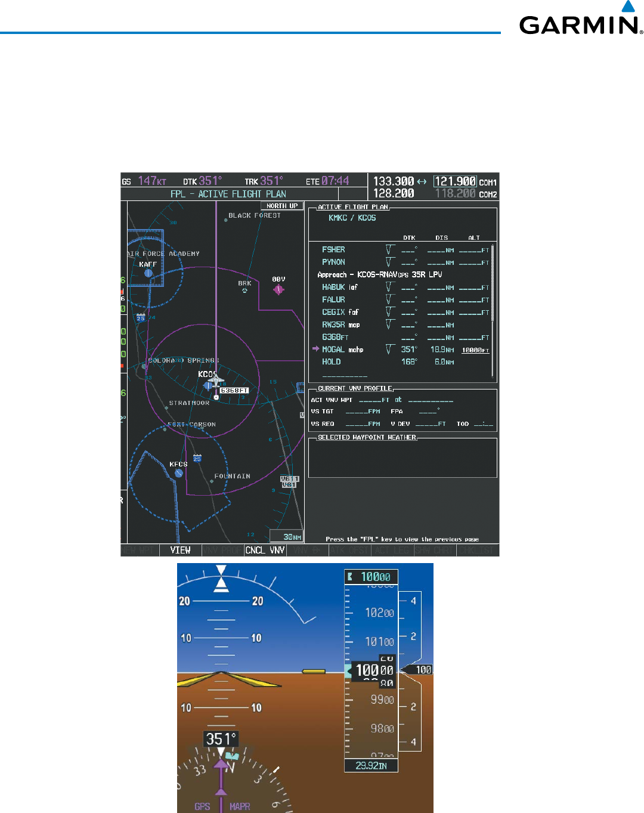
Task: Click the VNV altitude icon for PYNON
Action: (390, 262)
